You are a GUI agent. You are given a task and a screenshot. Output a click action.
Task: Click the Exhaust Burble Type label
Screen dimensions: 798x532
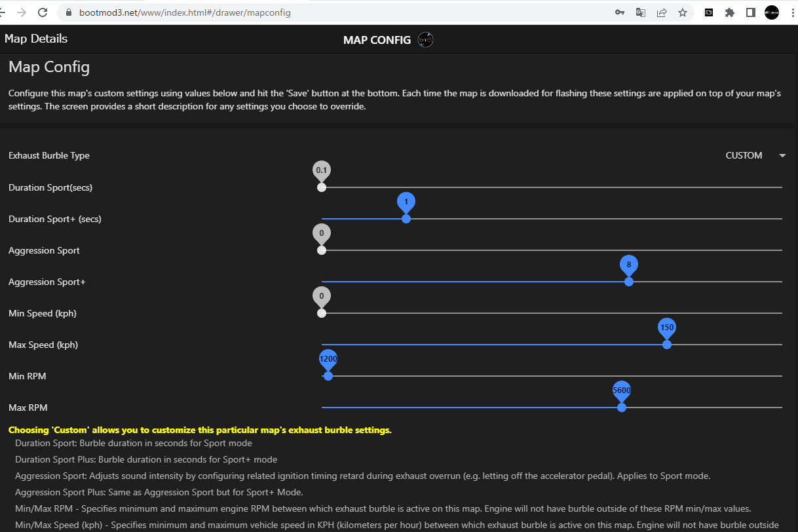49,156
